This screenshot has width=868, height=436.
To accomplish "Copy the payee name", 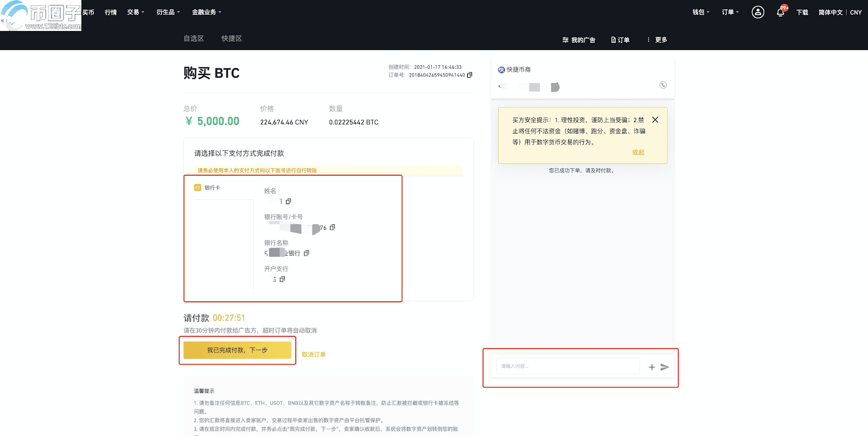I will click(289, 201).
